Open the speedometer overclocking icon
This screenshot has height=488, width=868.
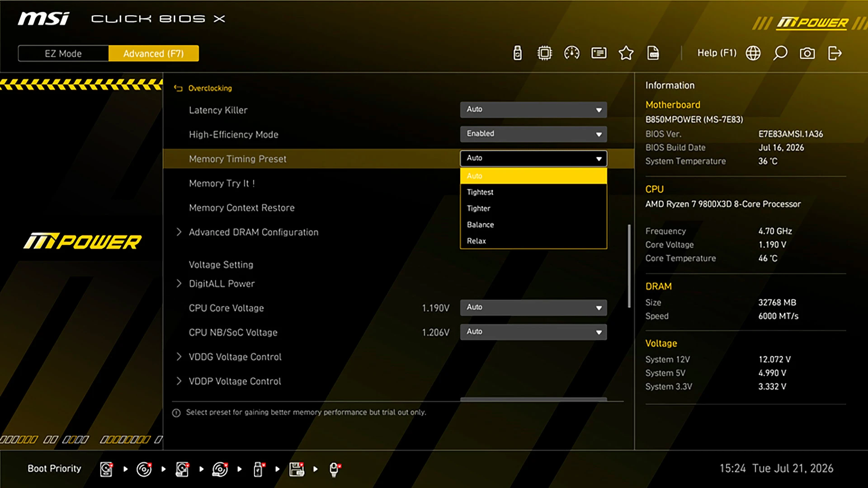point(572,53)
